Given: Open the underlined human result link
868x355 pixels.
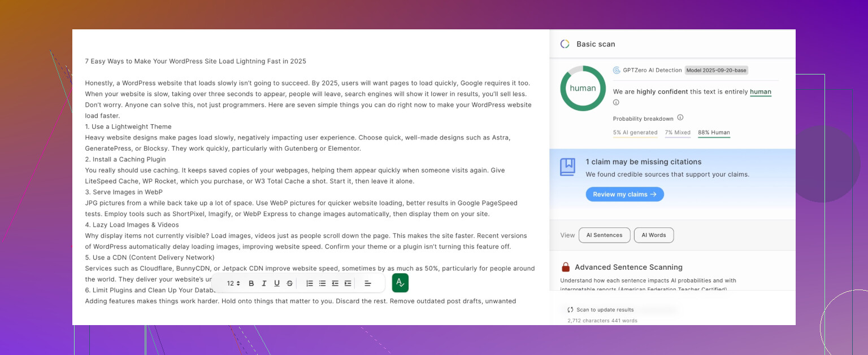Looking at the screenshot, I should coord(760,92).
